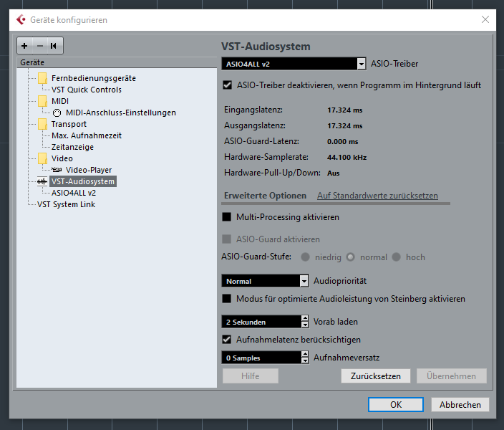Click the Video folder icon
Viewport: 504px width, 430px height.
(42, 158)
